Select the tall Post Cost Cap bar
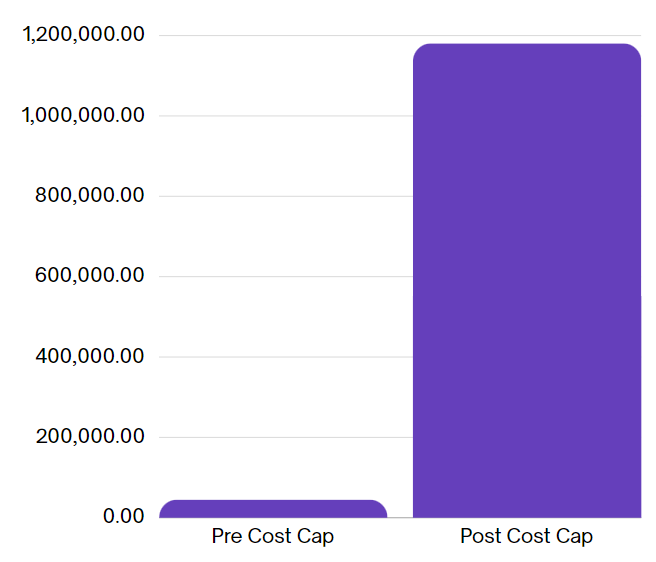656x562 pixels. tap(526, 280)
